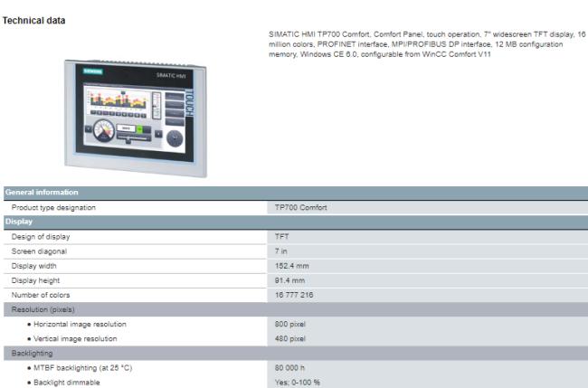Click the 80 000 h MTBF value
The height and width of the screenshot is (388, 588).
[x=290, y=368]
